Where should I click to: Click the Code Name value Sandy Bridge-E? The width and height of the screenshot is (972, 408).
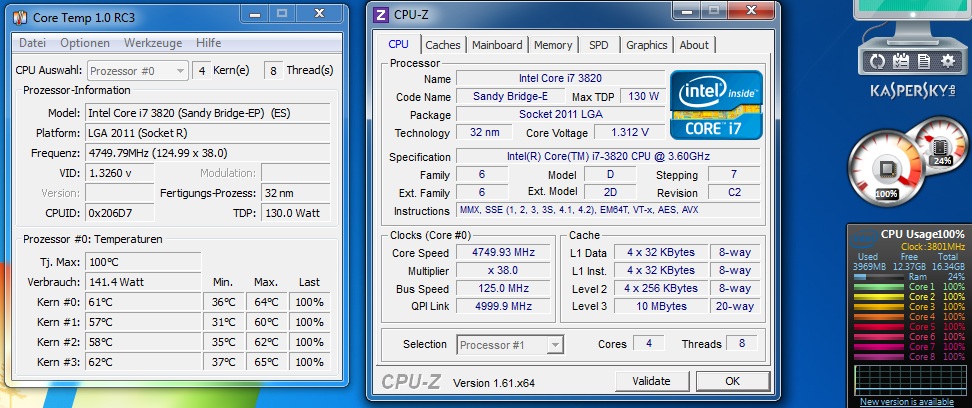510,96
